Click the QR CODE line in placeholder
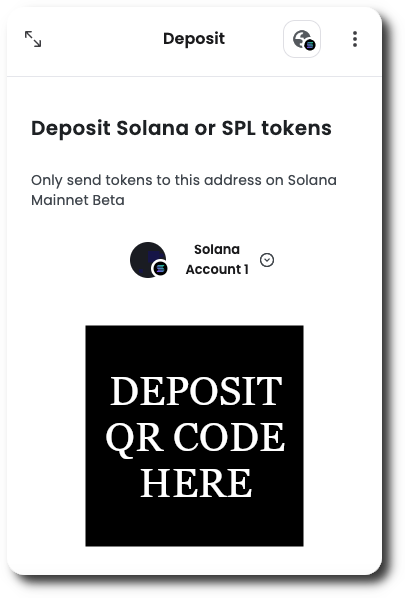The image size is (405, 598). pos(195,437)
